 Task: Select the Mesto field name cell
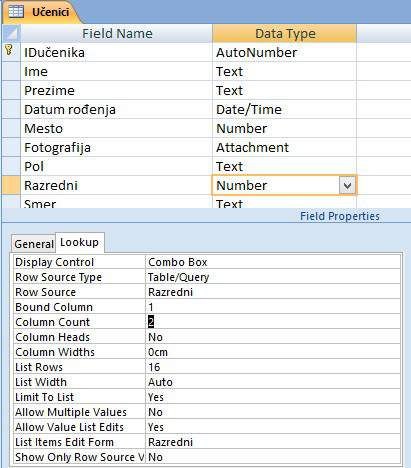117,128
